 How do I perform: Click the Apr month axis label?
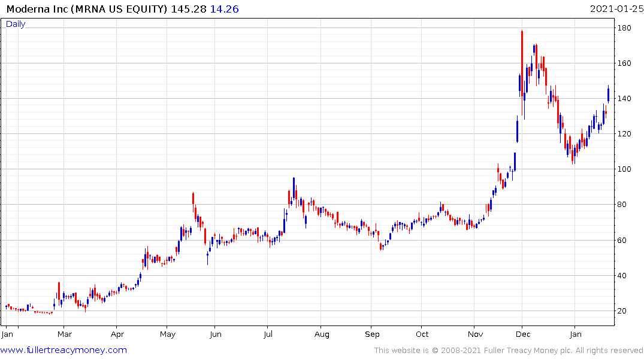117,334
